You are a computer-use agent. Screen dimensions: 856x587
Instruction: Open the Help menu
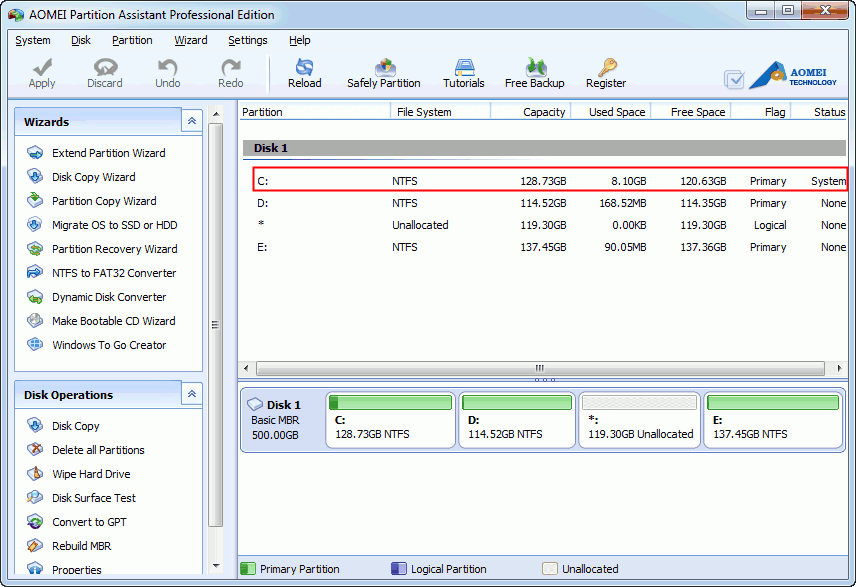point(300,40)
